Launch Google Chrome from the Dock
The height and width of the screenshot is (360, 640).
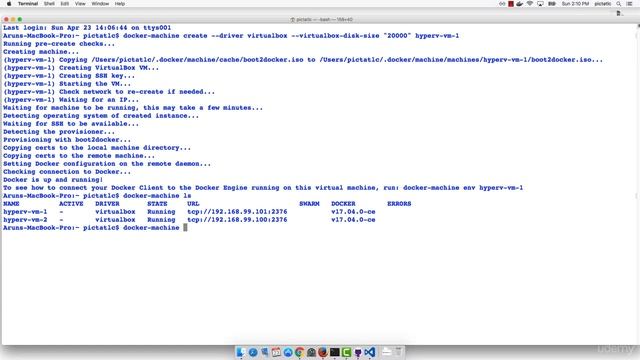[x=300, y=352]
